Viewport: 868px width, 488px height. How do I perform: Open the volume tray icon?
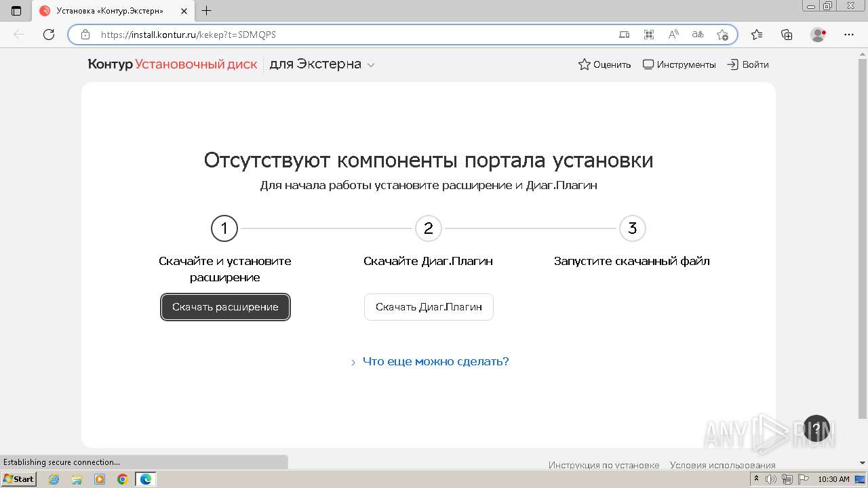click(771, 479)
